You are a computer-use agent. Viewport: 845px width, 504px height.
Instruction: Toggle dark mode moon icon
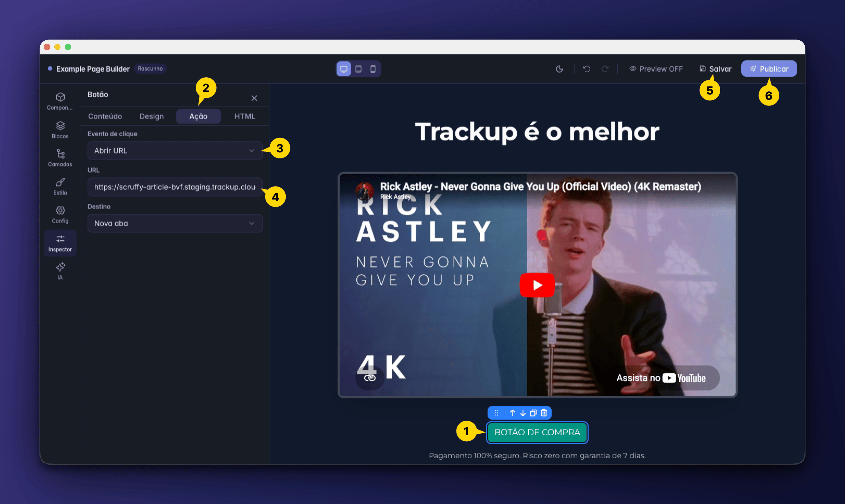[x=559, y=69]
